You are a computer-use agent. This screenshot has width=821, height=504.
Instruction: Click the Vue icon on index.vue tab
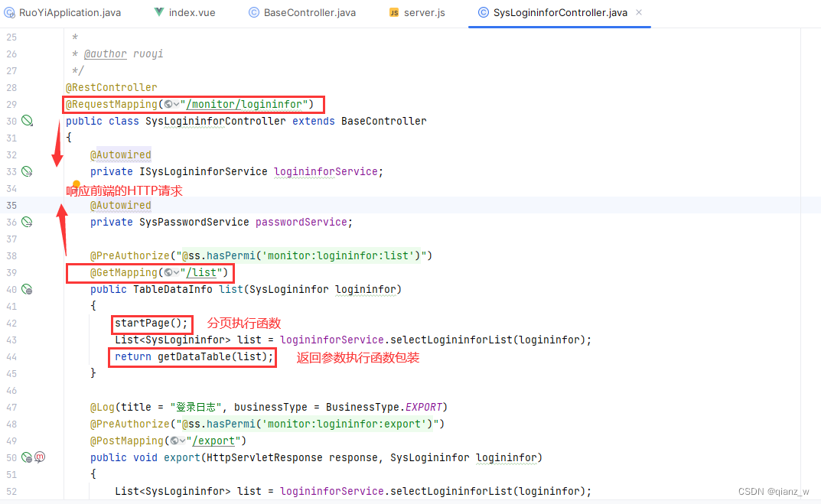click(158, 12)
